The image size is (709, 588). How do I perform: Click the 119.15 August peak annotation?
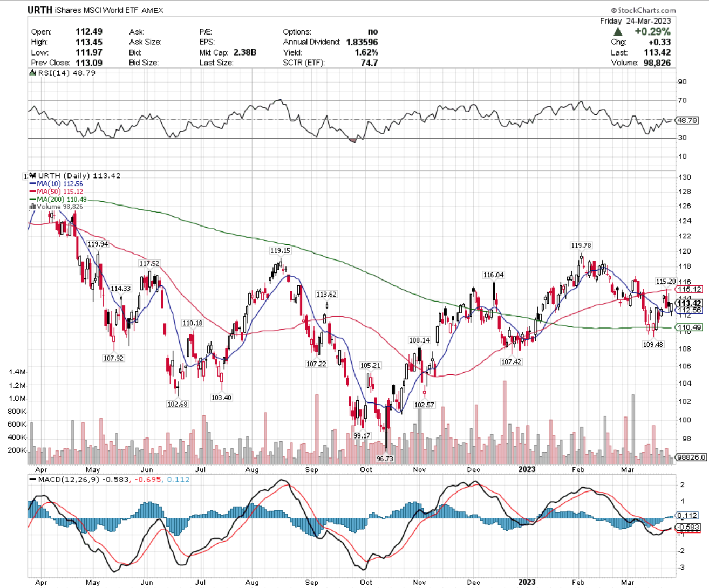click(280, 250)
